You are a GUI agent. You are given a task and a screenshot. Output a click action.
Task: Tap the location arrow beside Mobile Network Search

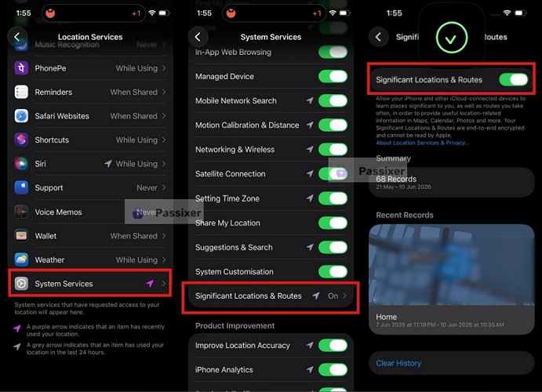pos(310,100)
